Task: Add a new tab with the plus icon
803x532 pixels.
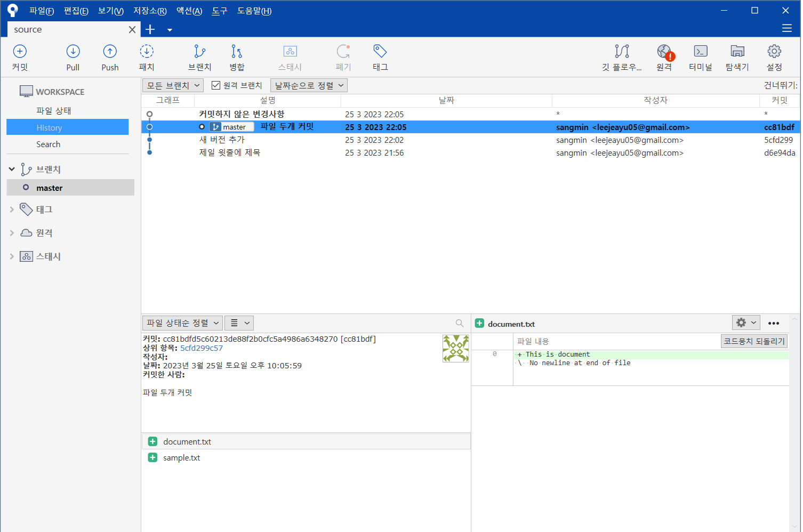Action: (150, 29)
